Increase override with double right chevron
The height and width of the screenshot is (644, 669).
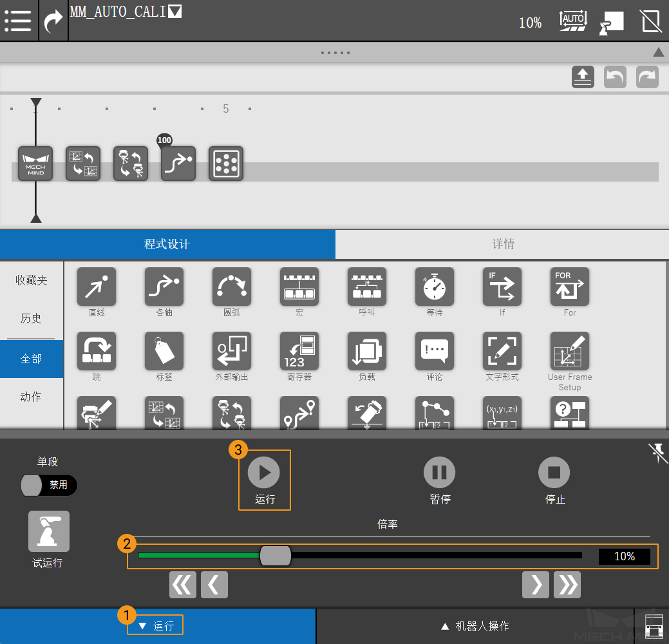[567, 585]
